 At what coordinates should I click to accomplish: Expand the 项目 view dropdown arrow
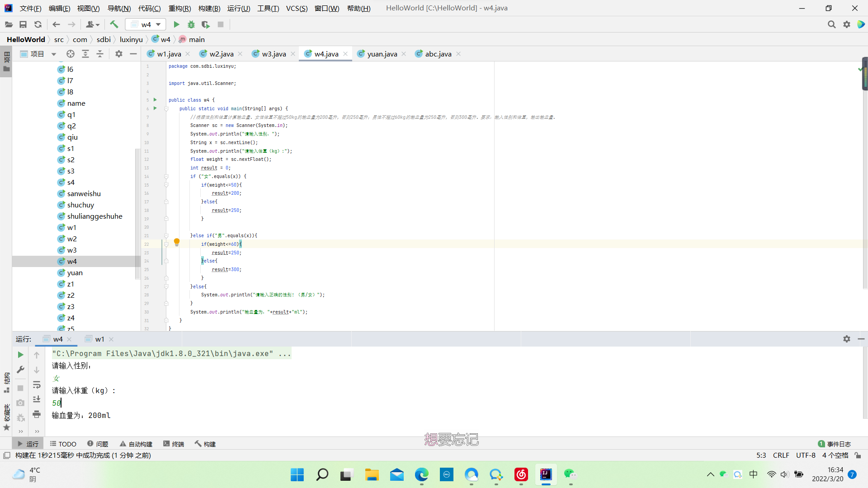tap(54, 54)
